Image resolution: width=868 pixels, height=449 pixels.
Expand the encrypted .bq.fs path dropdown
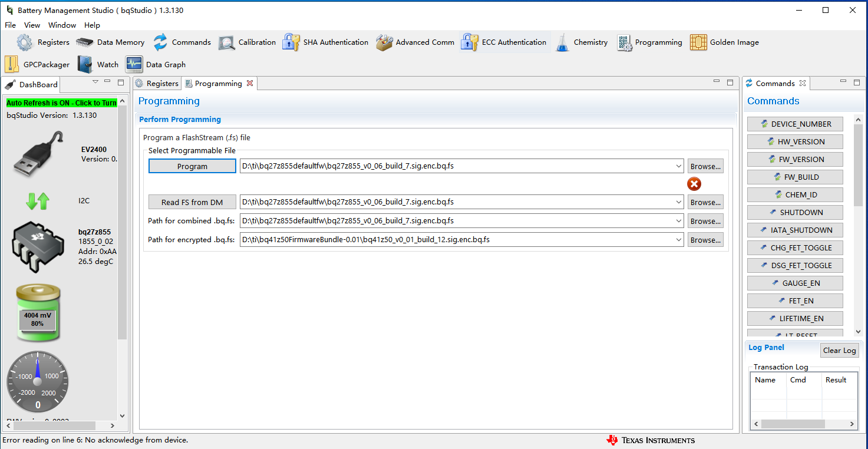pos(679,240)
